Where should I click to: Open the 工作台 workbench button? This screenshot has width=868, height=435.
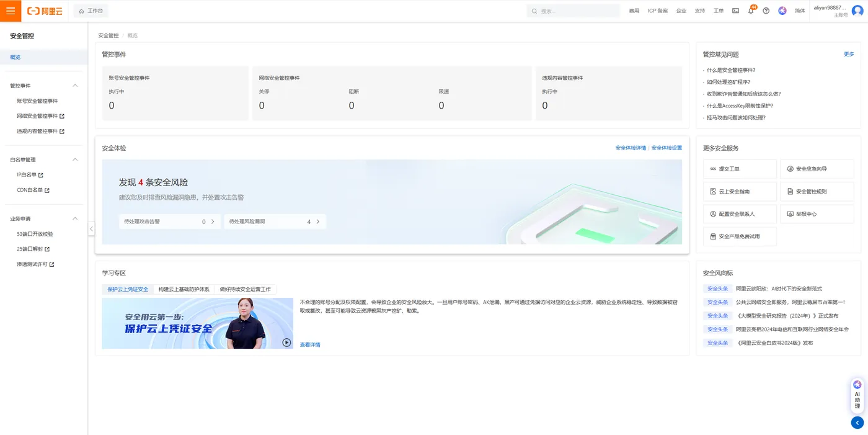pyautogui.click(x=91, y=11)
